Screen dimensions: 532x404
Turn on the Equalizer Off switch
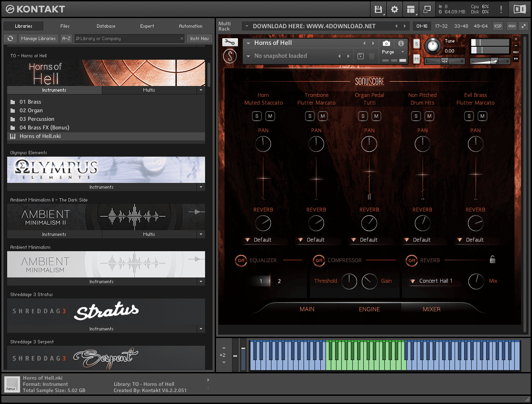241,260
